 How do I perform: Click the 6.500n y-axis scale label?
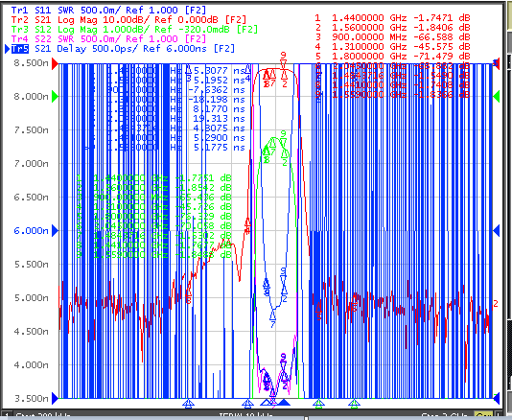click(x=31, y=198)
